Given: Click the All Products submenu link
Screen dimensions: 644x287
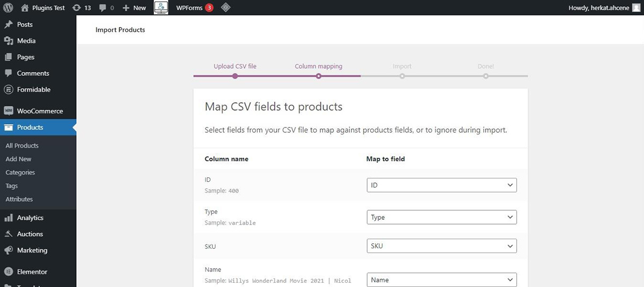Looking at the screenshot, I should 22,146.
